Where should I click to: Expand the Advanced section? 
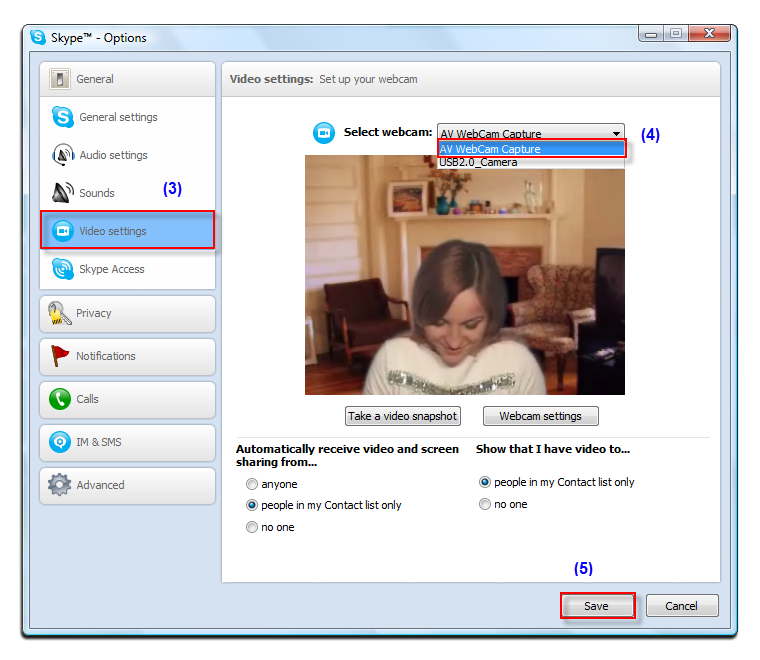click(127, 485)
